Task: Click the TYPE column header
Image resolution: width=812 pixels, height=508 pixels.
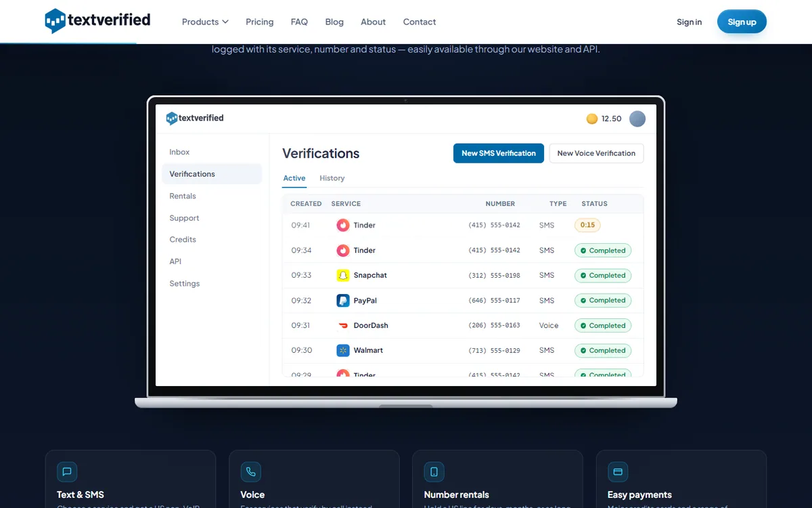Action: click(558, 203)
